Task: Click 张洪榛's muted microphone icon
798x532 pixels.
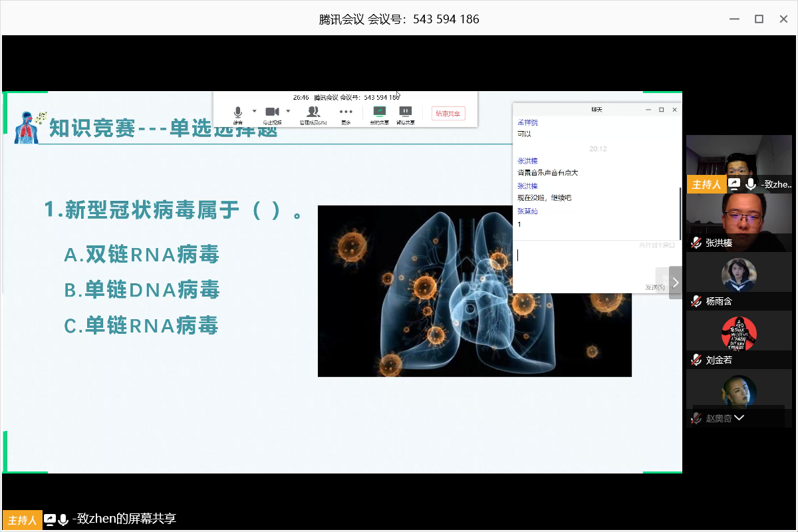Action: [x=696, y=243]
